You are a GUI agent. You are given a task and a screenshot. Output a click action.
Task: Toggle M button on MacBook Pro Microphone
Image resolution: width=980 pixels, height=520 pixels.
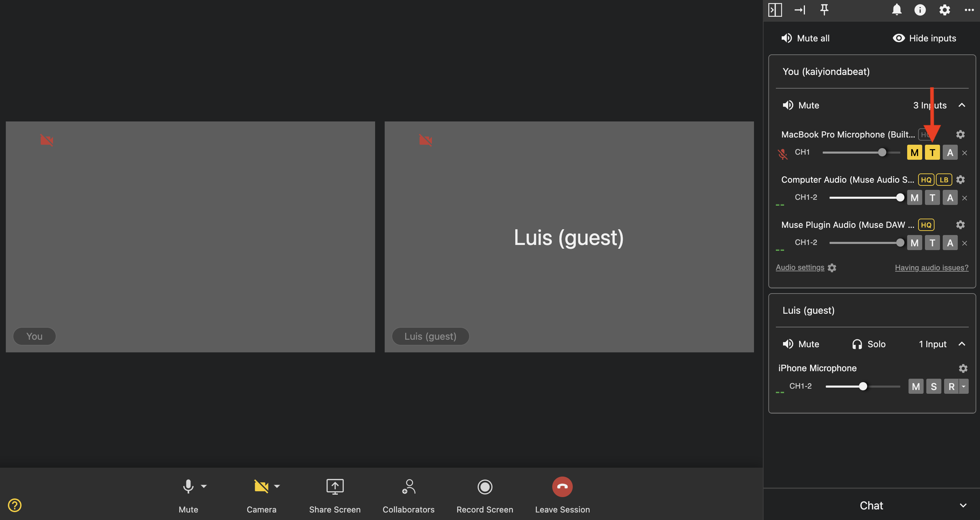[x=914, y=153]
